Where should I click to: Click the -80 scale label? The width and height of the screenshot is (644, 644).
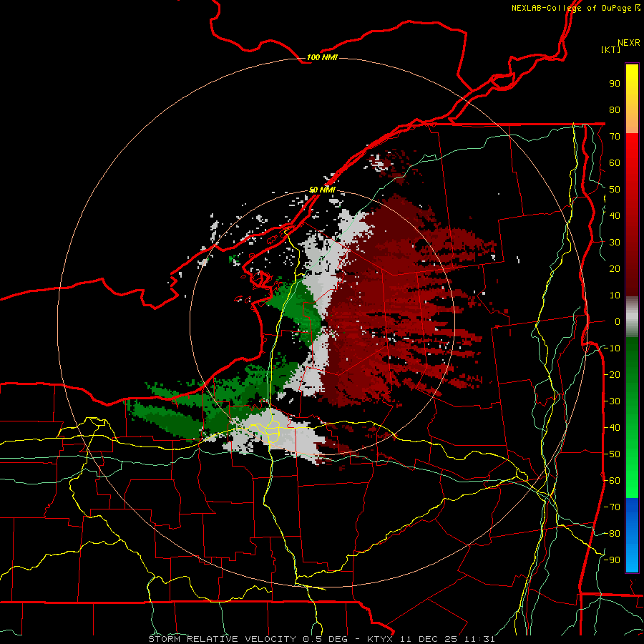[612, 534]
